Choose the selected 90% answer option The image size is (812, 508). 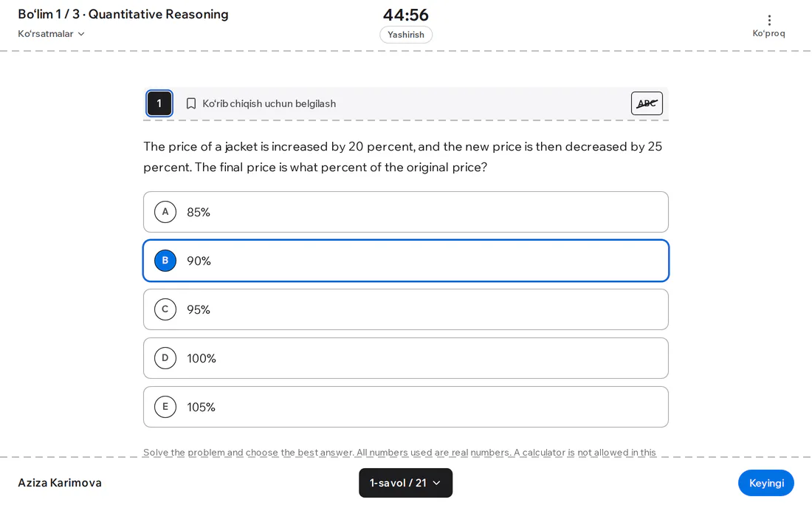coord(405,261)
